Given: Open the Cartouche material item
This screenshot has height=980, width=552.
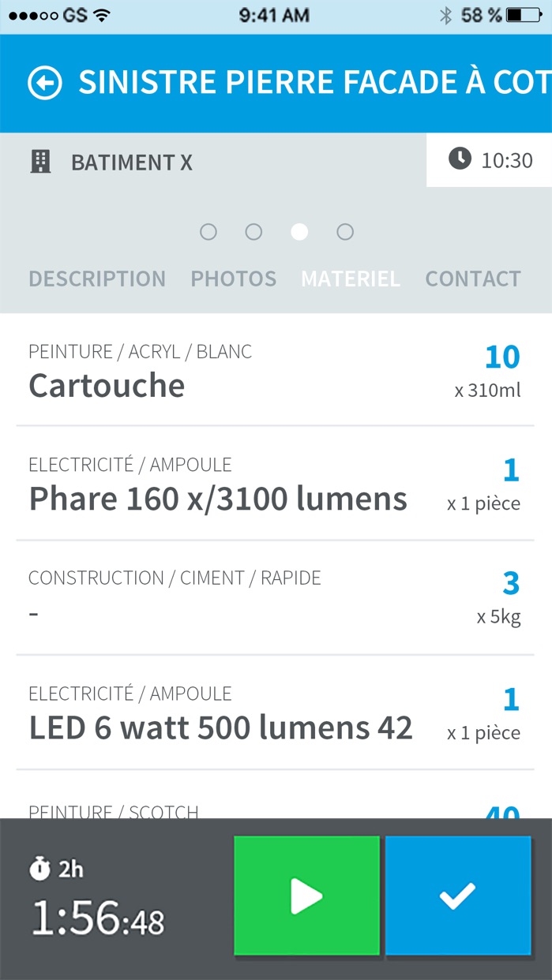Looking at the screenshot, I should (x=276, y=370).
